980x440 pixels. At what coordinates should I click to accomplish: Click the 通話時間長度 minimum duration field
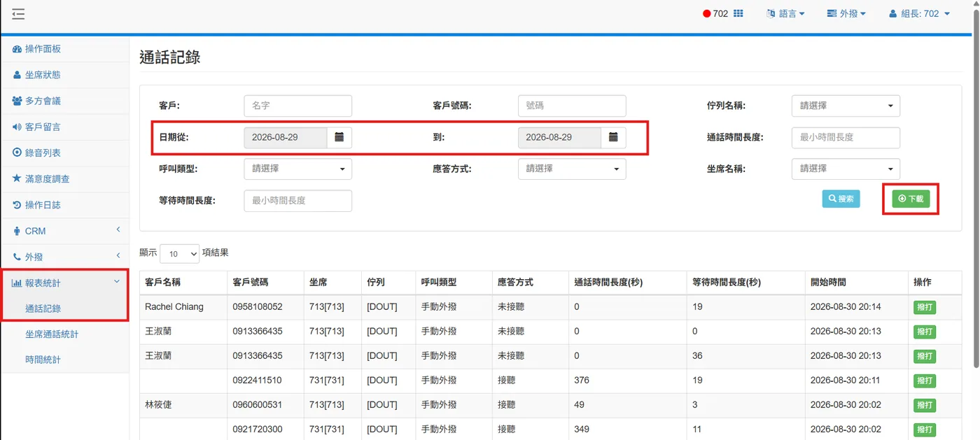coord(846,138)
